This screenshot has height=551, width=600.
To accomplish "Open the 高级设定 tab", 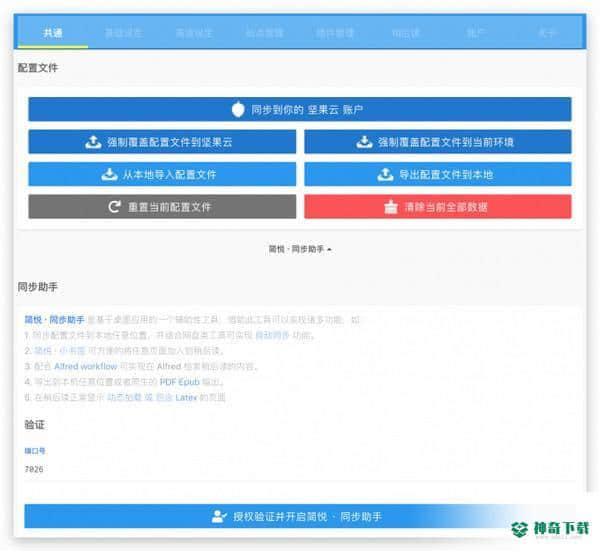I will (x=194, y=33).
